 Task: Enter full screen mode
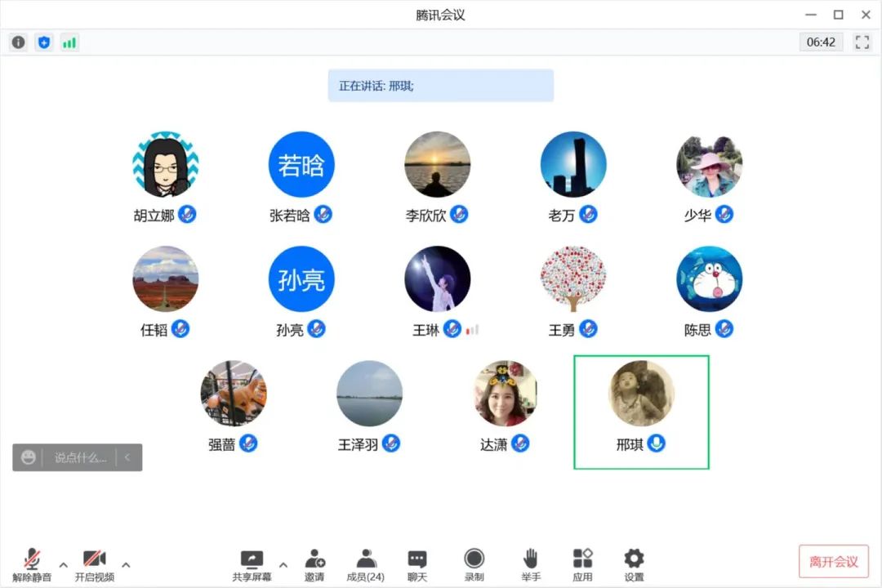[x=862, y=42]
